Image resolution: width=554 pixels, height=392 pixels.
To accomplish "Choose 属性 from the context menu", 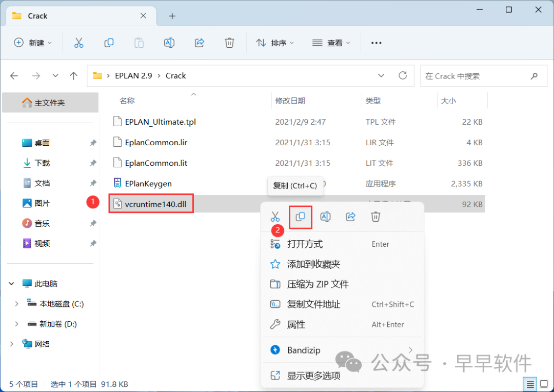I will [296, 325].
